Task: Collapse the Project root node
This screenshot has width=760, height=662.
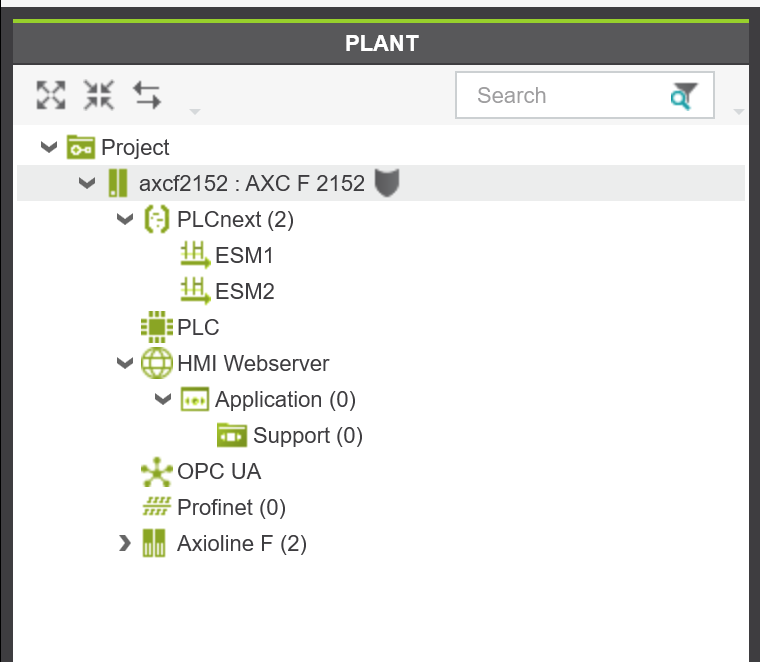Action: point(49,147)
